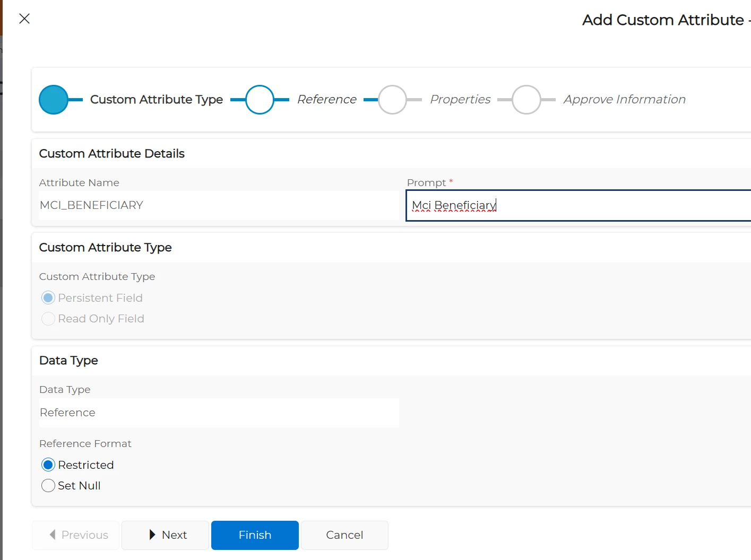Choose the Set Null reference format
The width and height of the screenshot is (751, 560).
click(x=48, y=486)
